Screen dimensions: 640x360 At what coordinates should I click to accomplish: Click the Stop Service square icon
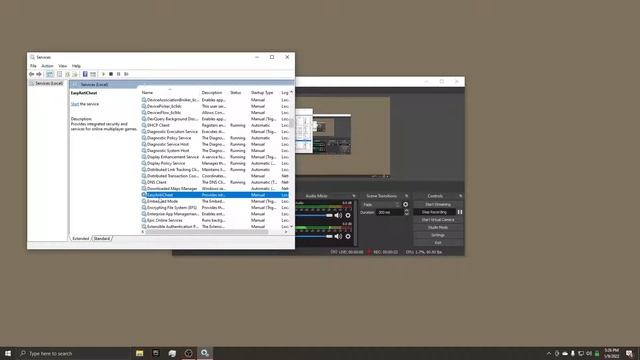[x=111, y=74]
